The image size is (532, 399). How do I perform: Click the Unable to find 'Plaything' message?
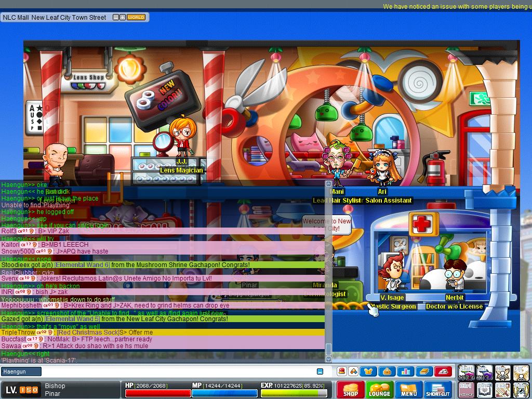[x=36, y=205]
